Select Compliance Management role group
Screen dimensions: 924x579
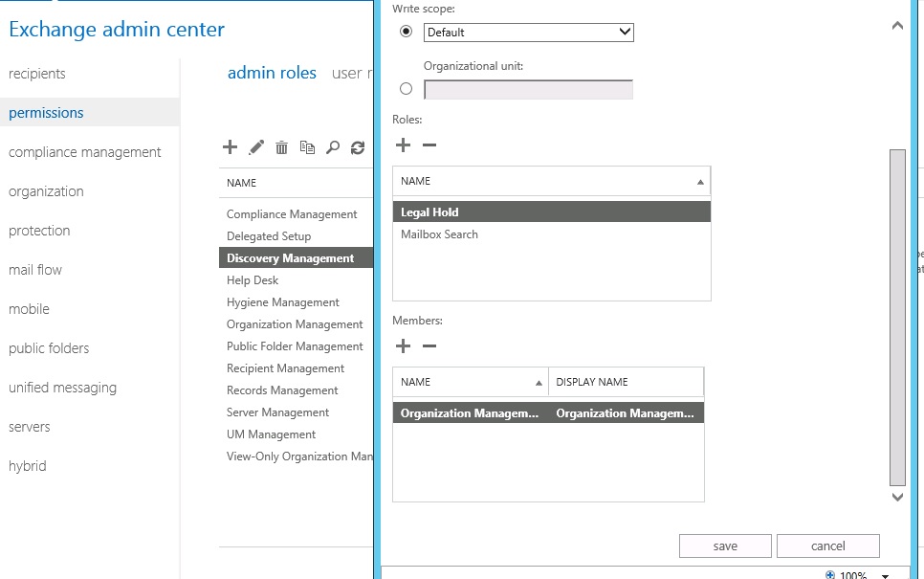click(292, 214)
